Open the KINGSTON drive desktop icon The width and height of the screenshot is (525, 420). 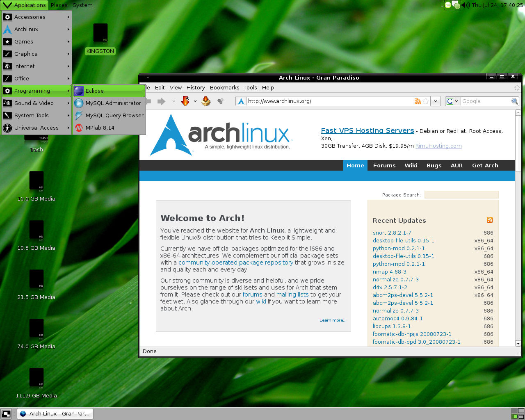tap(100, 39)
